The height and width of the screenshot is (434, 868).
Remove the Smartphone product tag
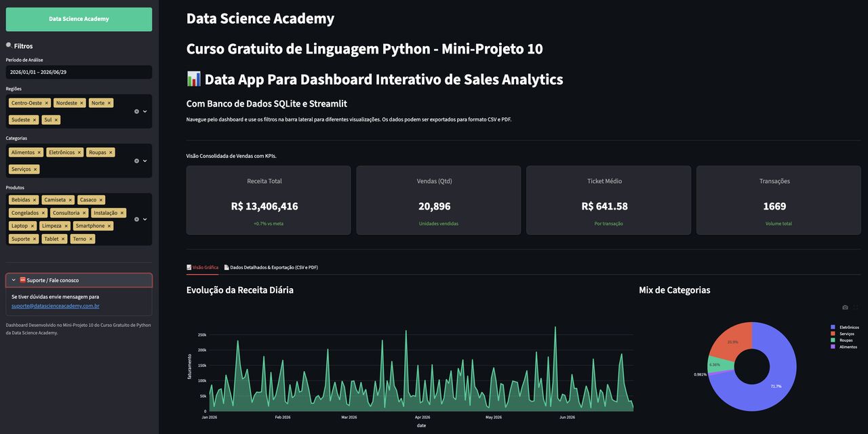tap(109, 226)
